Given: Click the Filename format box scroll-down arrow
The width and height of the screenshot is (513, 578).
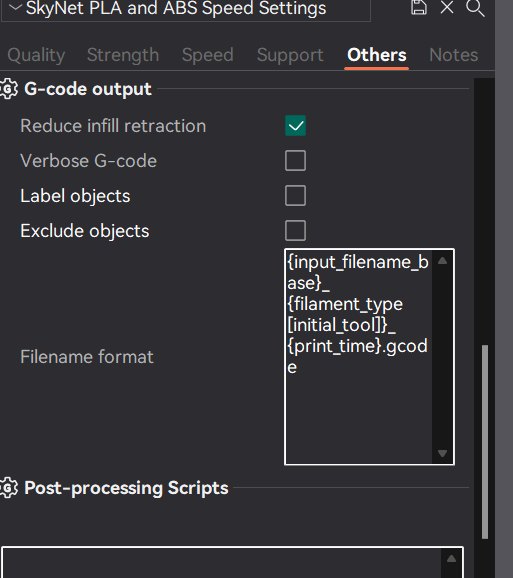Looking at the screenshot, I should [x=443, y=453].
